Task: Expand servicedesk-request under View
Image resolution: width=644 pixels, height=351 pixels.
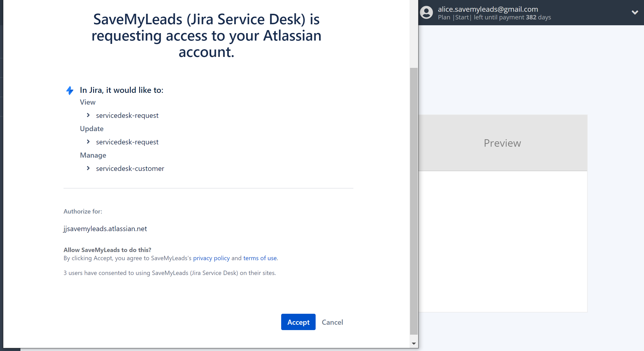Action: pos(88,115)
